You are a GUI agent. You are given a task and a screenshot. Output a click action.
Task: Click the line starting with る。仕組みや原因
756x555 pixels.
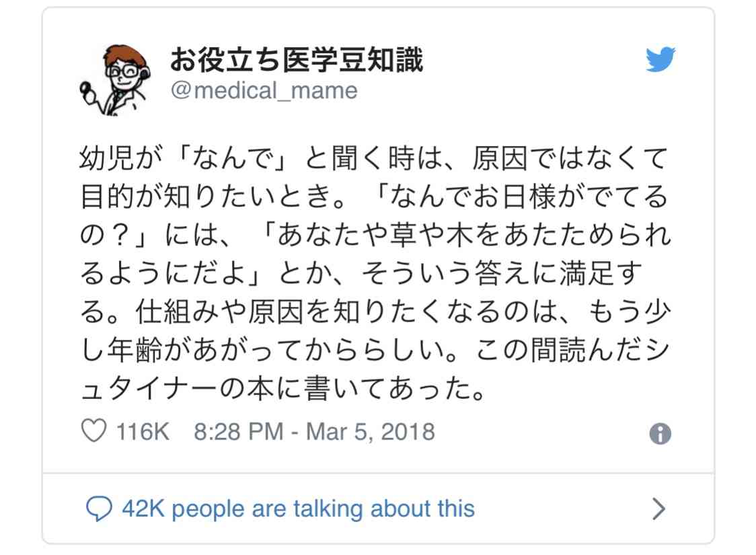click(x=375, y=312)
